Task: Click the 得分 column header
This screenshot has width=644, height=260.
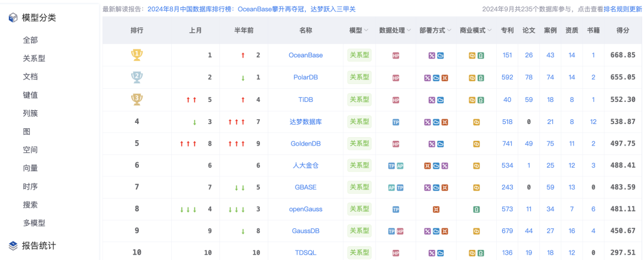Action: [x=623, y=30]
